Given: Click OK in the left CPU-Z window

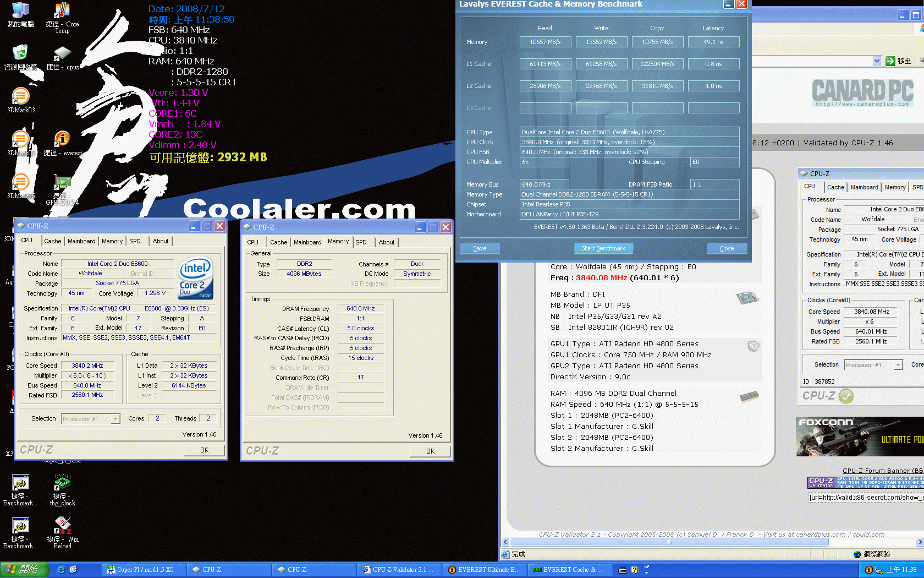Looking at the screenshot, I should point(205,450).
